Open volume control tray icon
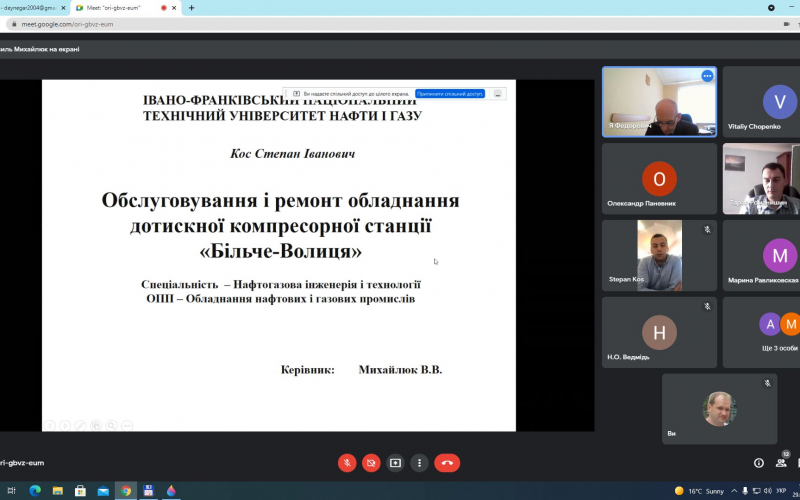Screen dimensions: 800x500 tap(768, 491)
